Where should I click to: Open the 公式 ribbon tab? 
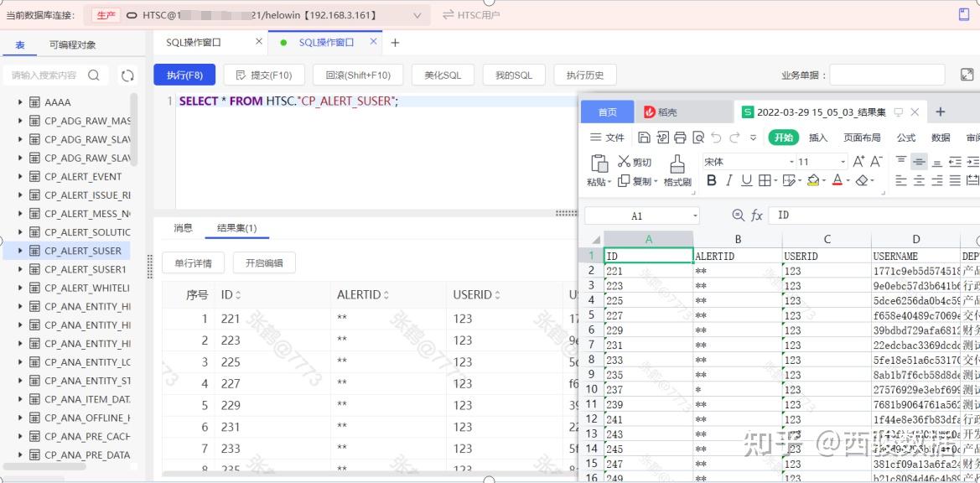[x=906, y=138]
